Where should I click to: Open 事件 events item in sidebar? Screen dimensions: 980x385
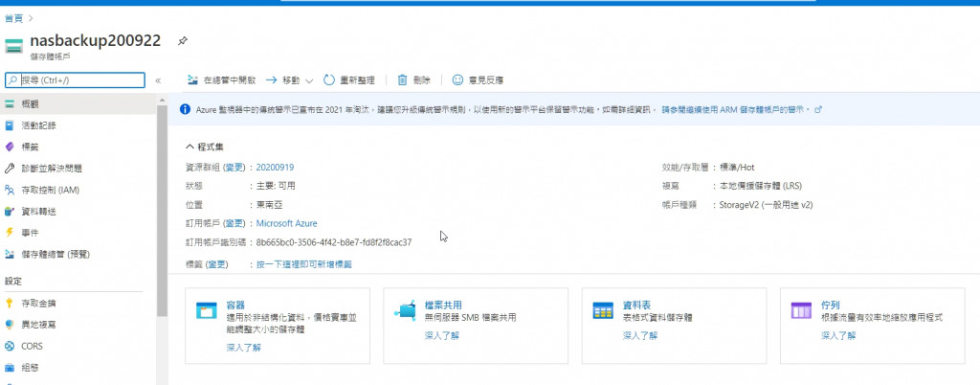(x=78, y=233)
